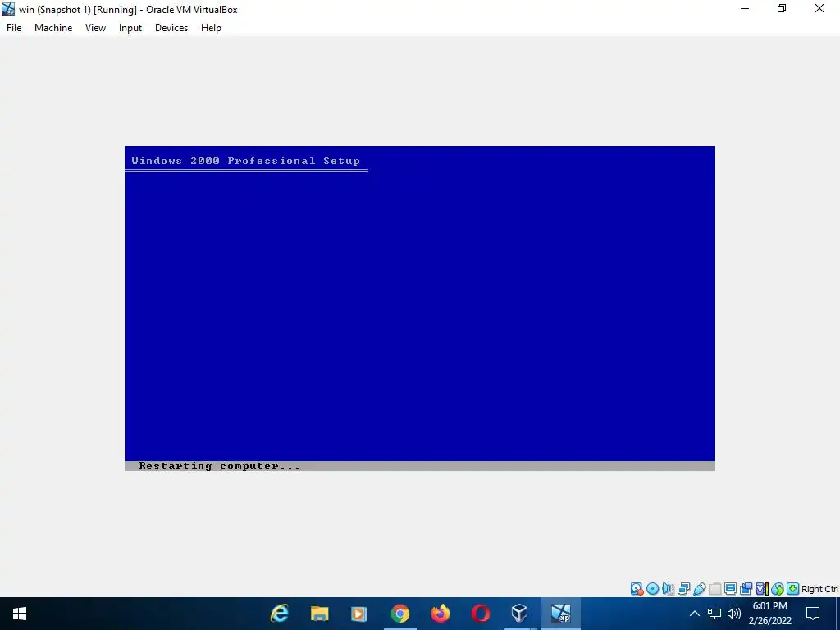The height and width of the screenshot is (630, 840).
Task: Open the Windows Start menu
Action: point(20,614)
